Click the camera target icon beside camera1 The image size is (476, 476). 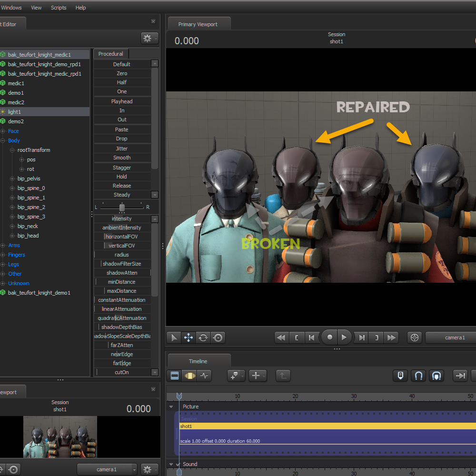click(x=415, y=337)
